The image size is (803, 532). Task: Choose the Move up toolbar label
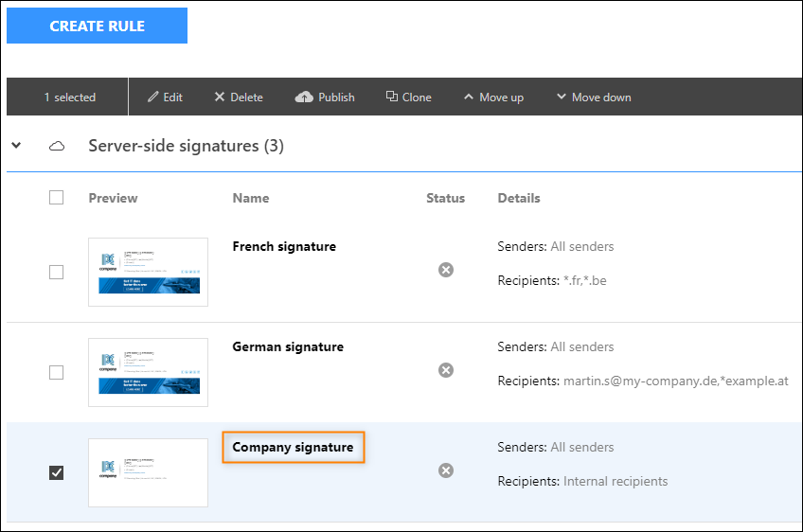pos(501,98)
